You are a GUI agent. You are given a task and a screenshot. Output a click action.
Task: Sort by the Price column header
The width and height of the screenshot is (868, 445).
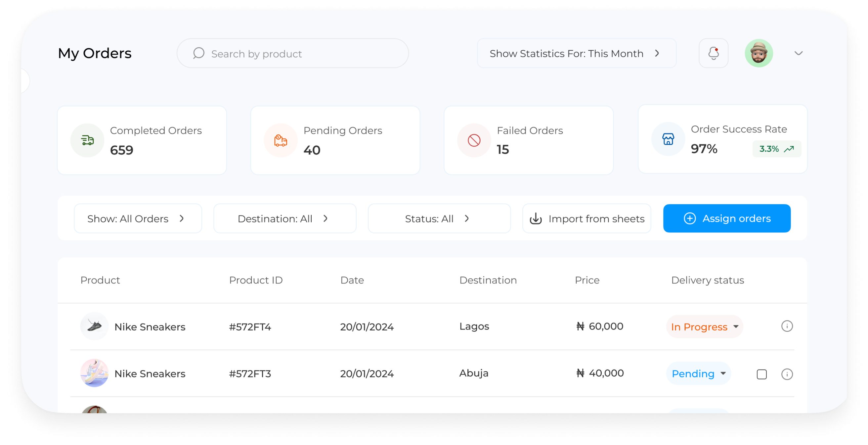point(587,280)
